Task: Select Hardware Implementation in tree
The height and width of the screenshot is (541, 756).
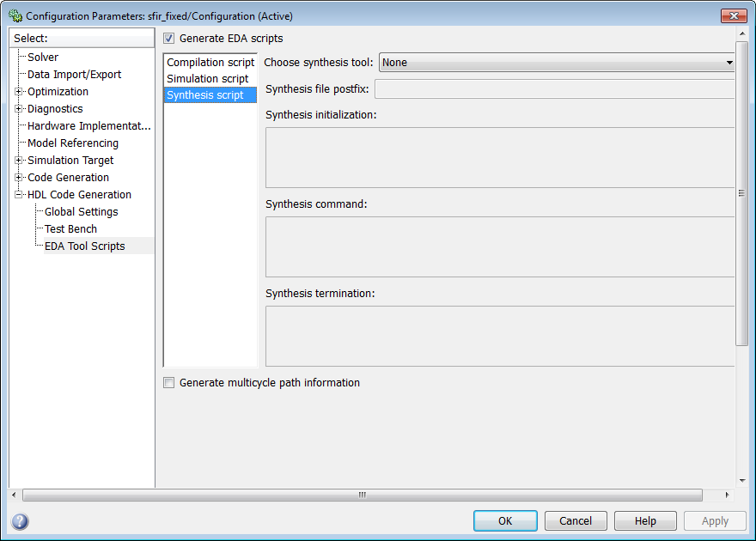Action: click(89, 126)
